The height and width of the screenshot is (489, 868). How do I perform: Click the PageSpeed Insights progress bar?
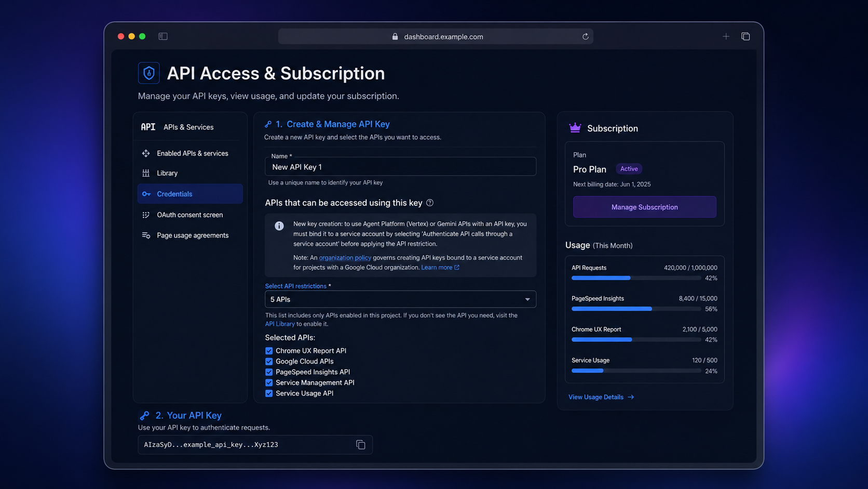636,309
